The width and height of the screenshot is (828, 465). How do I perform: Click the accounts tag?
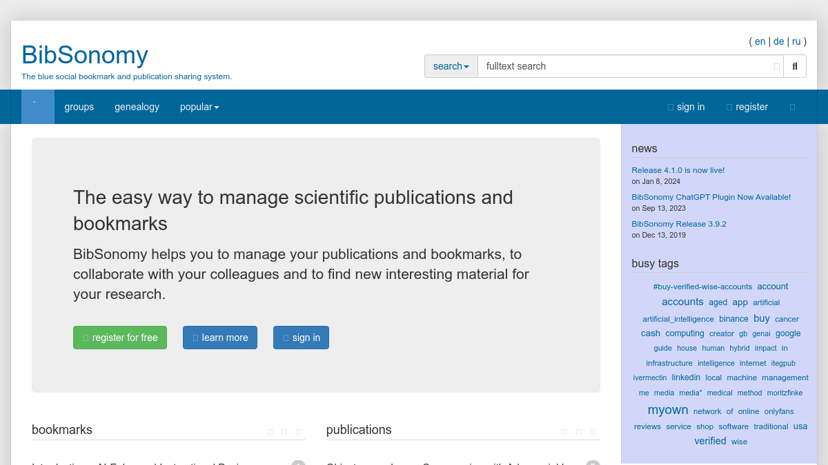(682, 302)
